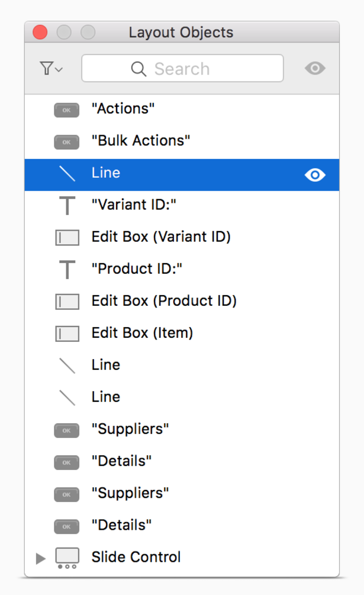
Task: Select the first "Details" button object
Action: coord(182,462)
